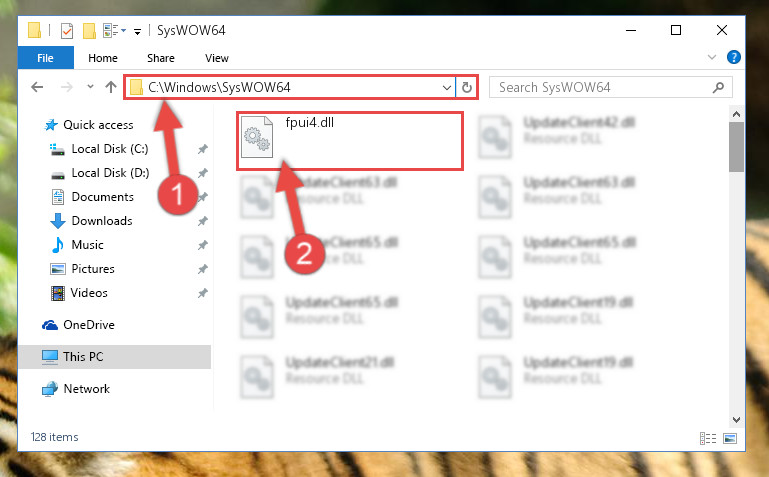Click the Refresh button in the address bar

pyautogui.click(x=466, y=88)
